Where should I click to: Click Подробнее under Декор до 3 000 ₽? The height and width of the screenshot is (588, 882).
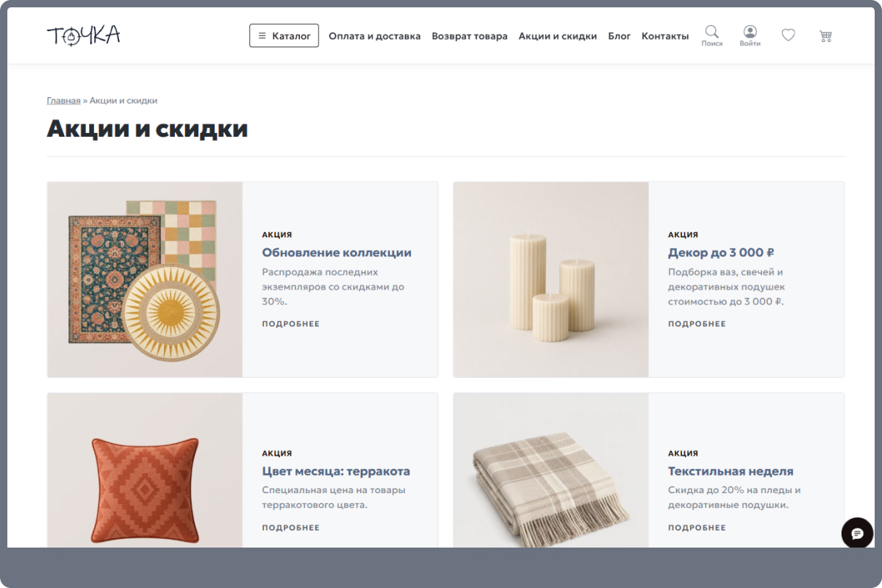(697, 324)
